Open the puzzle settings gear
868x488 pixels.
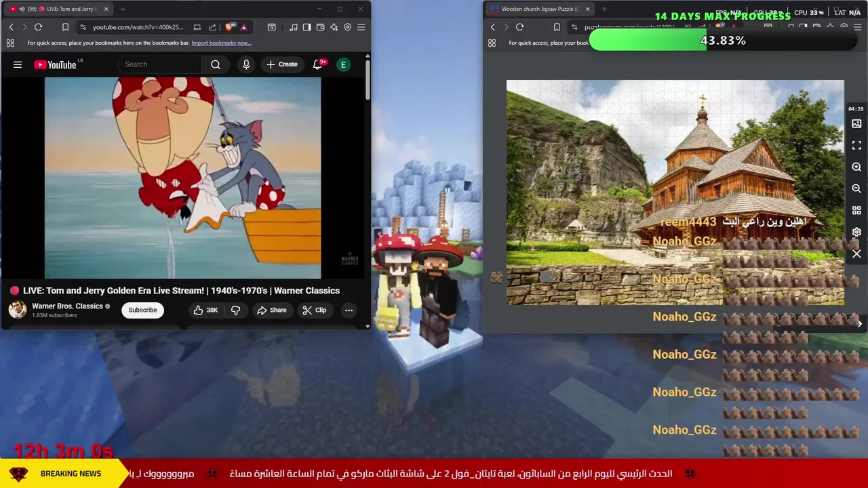pyautogui.click(x=856, y=232)
